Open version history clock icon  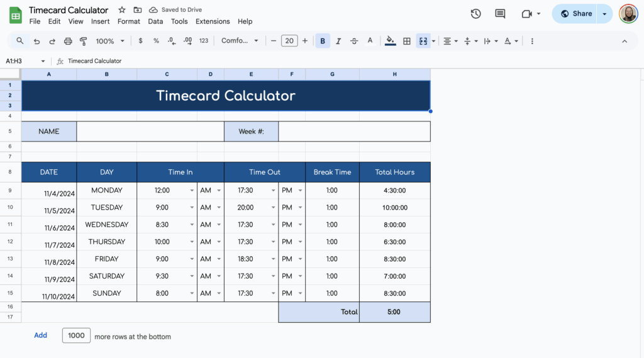point(475,14)
